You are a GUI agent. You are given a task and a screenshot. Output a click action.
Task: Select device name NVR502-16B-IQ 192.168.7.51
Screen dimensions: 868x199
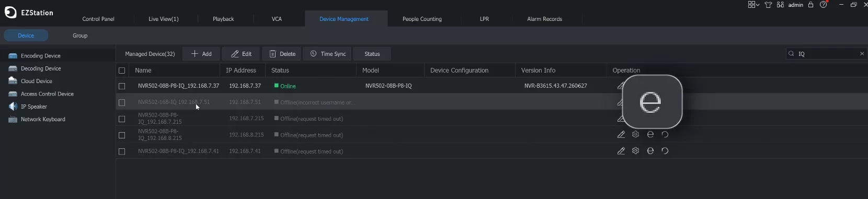click(x=174, y=102)
